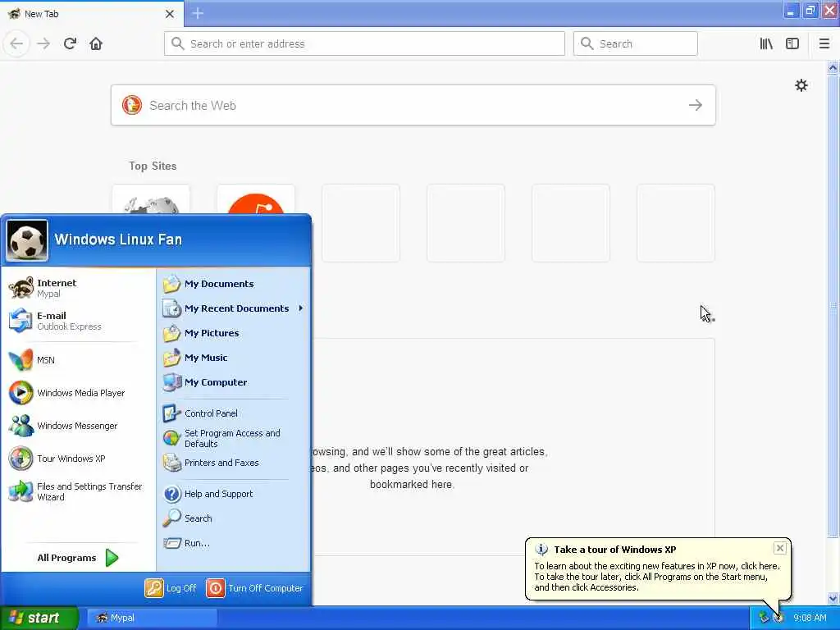This screenshot has width=840, height=630.
Task: Open Search from Start menu
Action: click(234, 518)
